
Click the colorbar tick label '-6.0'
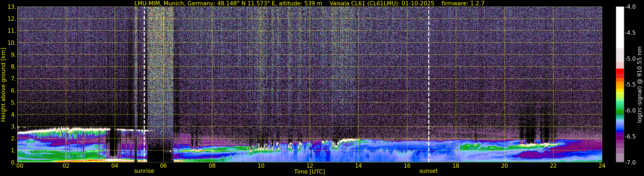630,110
